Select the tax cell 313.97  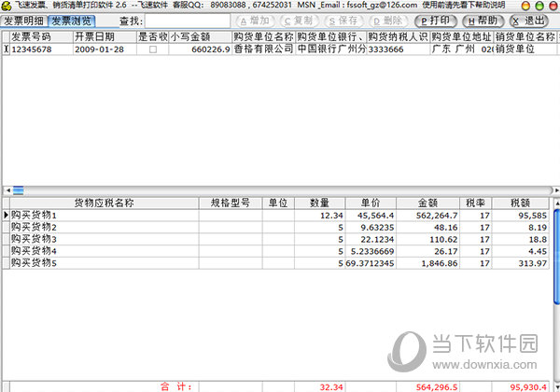tap(521, 263)
